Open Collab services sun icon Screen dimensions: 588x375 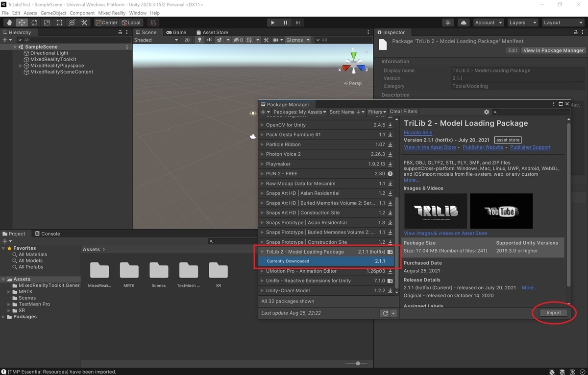tap(448, 23)
